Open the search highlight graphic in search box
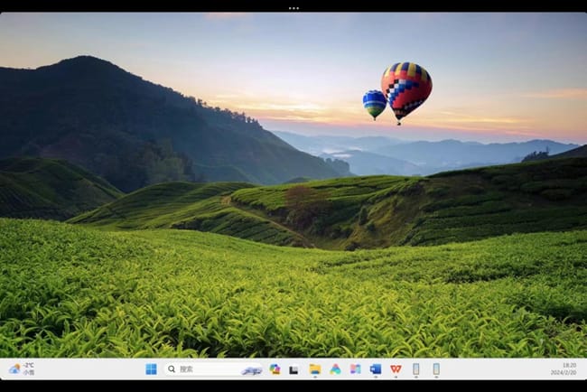The width and height of the screenshot is (587, 392). pos(251,369)
